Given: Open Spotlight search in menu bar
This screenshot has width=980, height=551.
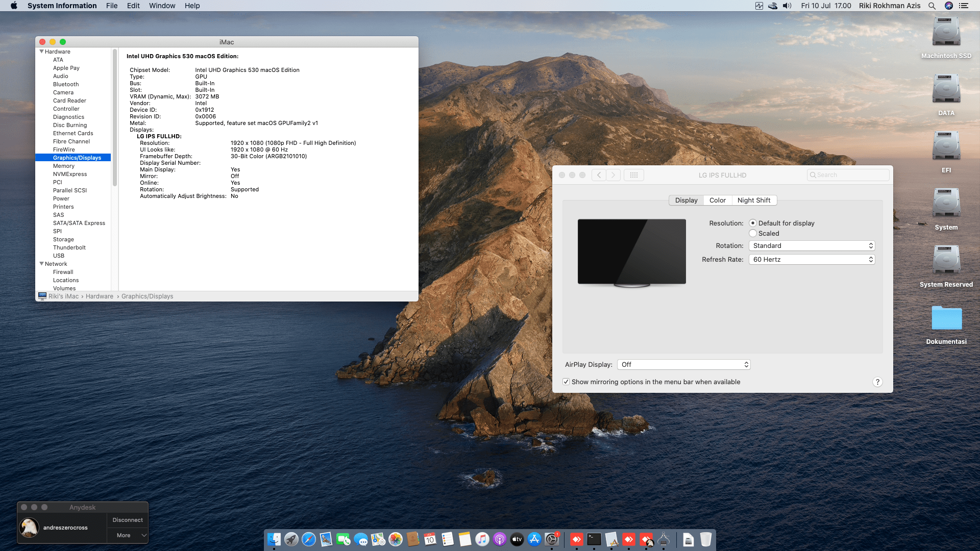Looking at the screenshot, I should [x=932, y=6].
